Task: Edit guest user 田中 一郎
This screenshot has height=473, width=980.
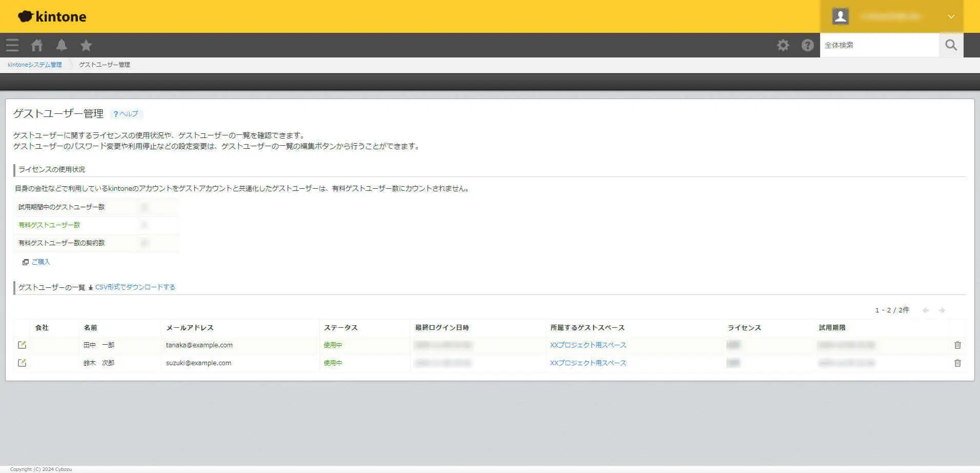Action: pos(22,345)
